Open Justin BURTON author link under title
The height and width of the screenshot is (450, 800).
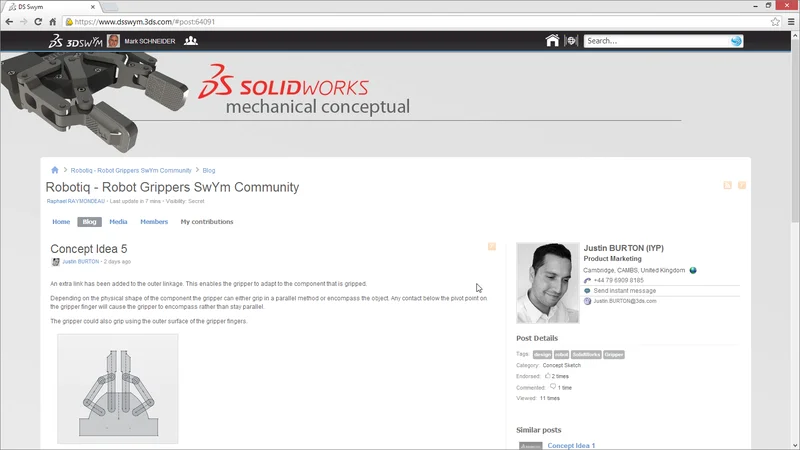click(81, 262)
